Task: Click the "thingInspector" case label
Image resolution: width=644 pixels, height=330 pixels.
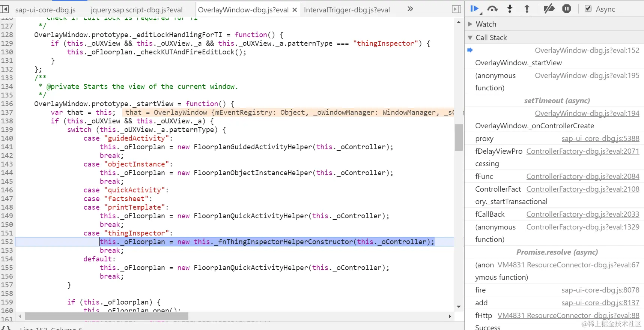Action: coord(137,233)
